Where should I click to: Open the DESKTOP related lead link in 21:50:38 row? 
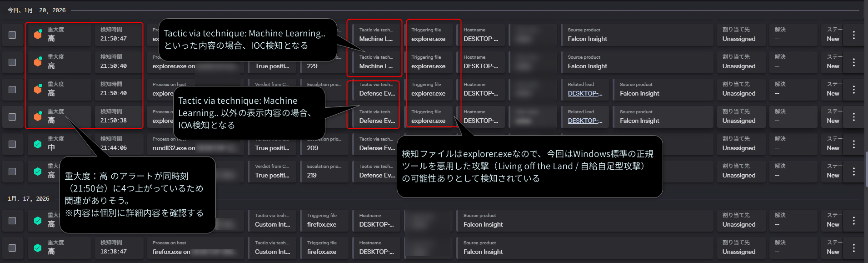(x=584, y=121)
